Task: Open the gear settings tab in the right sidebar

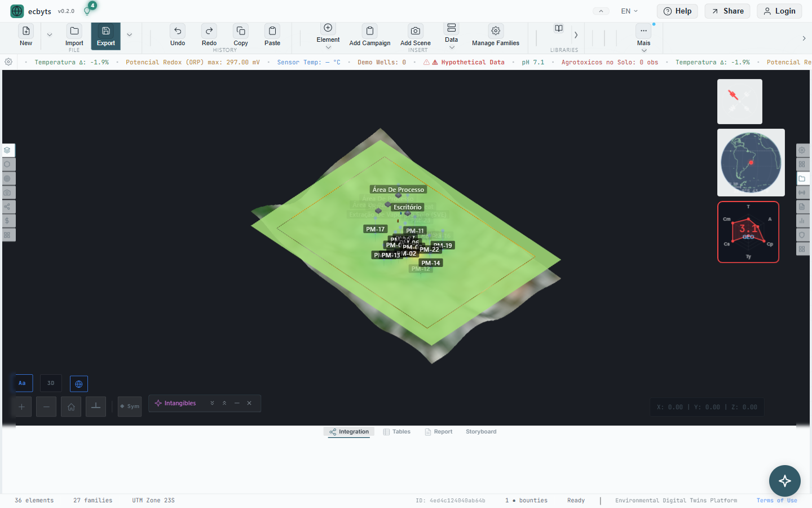Action: 802,150
